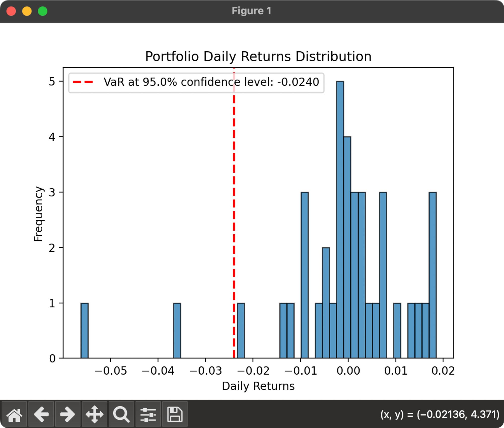Click the x-axis tick label −0.04
This screenshot has width=504, height=428.
[x=158, y=371]
